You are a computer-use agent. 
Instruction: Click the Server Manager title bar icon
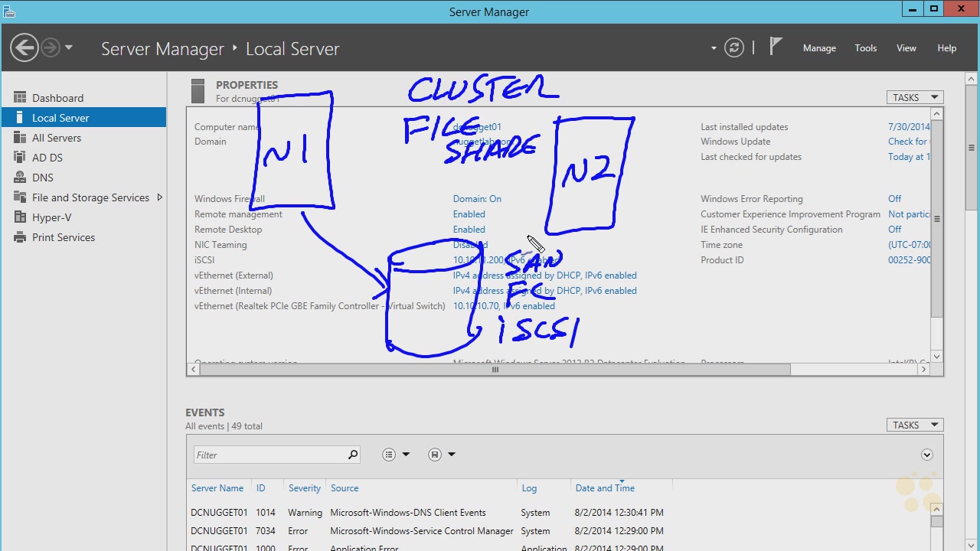coord(8,11)
